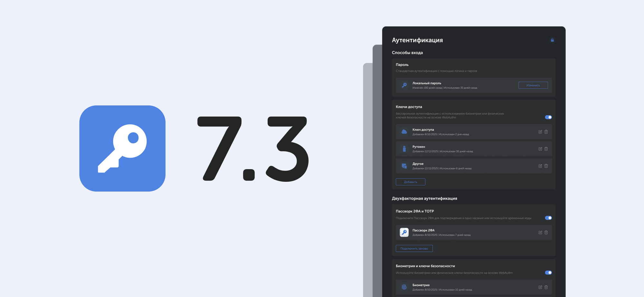Click the Пассворк 2ФА app icon
This screenshot has width=644, height=297.
pos(404,232)
